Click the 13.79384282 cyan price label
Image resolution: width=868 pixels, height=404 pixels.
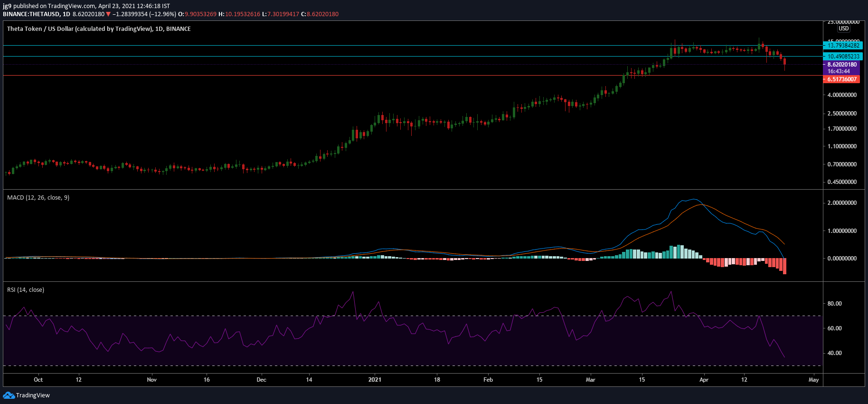pyautogui.click(x=842, y=46)
